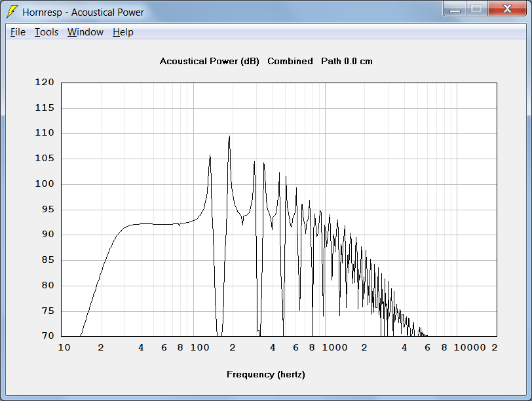Click the 105 value on the dB axis
The width and height of the screenshot is (532, 401).
click(x=45, y=158)
